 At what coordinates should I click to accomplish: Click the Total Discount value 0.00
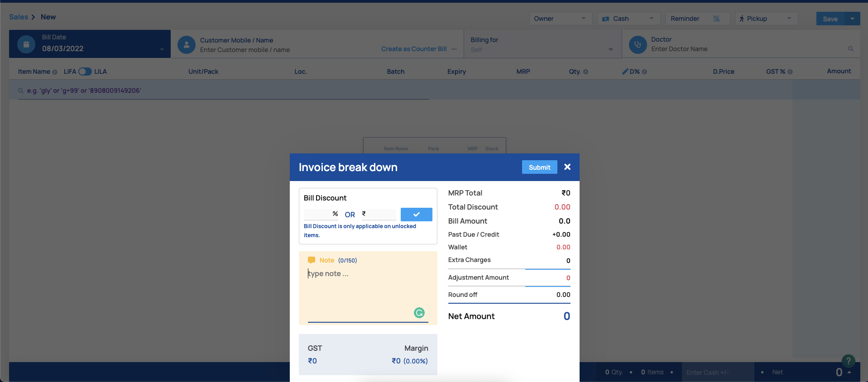coord(562,207)
